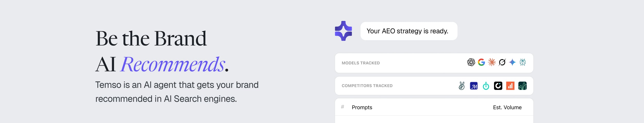The image size is (644, 123).
Task: Select the Grok model icon
Action: coord(502,62)
